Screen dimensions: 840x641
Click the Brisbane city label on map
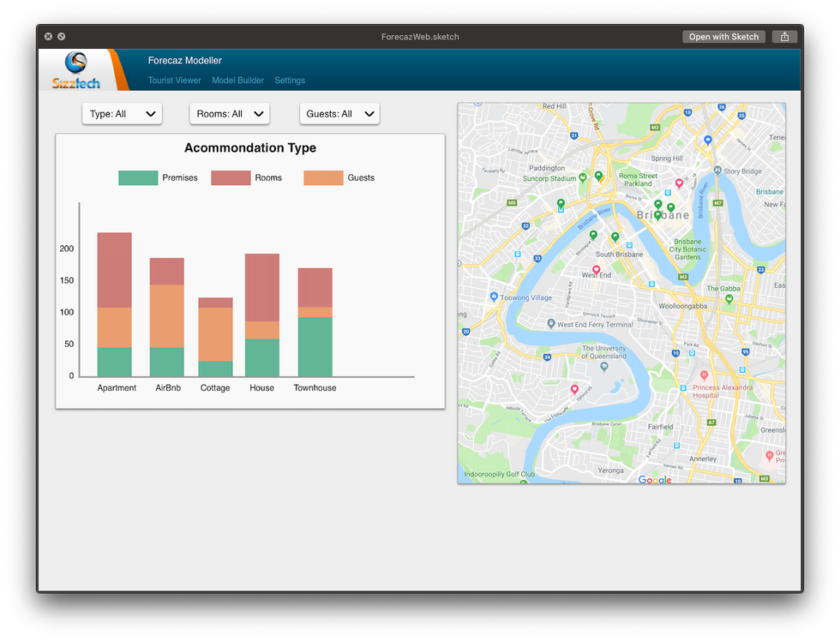tap(663, 215)
